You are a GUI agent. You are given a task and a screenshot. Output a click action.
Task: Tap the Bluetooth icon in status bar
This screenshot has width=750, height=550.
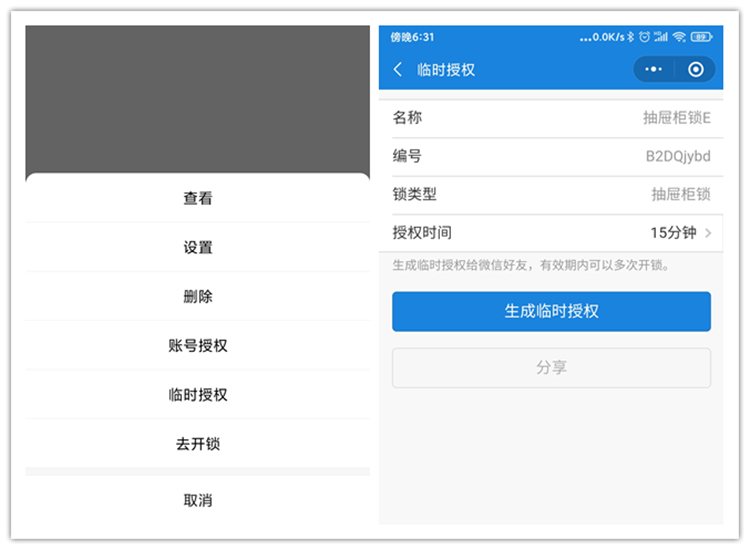click(x=631, y=37)
